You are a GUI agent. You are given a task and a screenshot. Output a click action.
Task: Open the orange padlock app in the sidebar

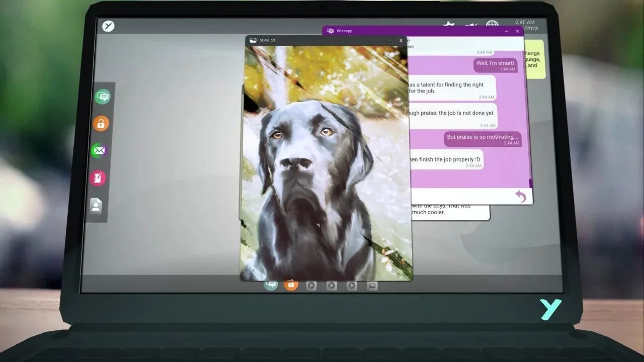pyautogui.click(x=101, y=124)
